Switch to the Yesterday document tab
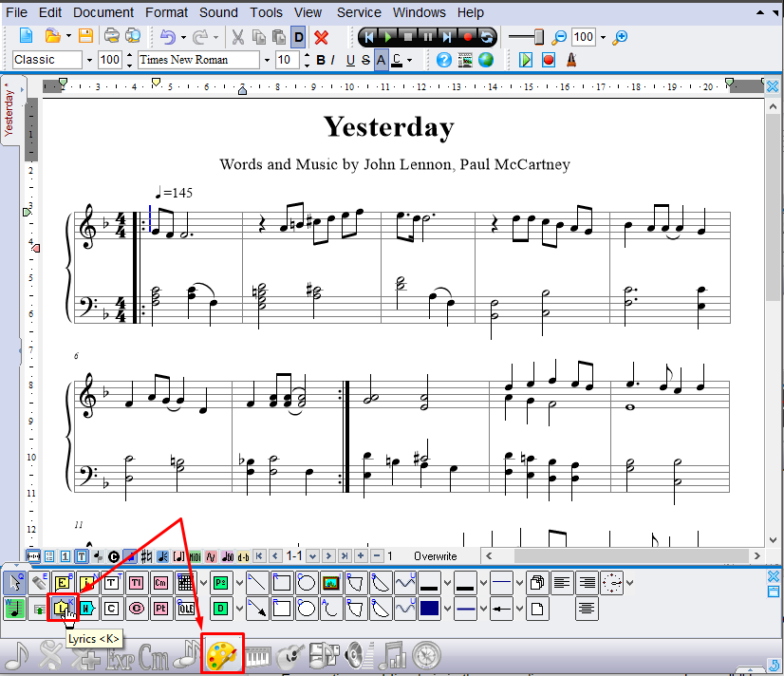Viewport: 784px width, 676px height. [9, 110]
